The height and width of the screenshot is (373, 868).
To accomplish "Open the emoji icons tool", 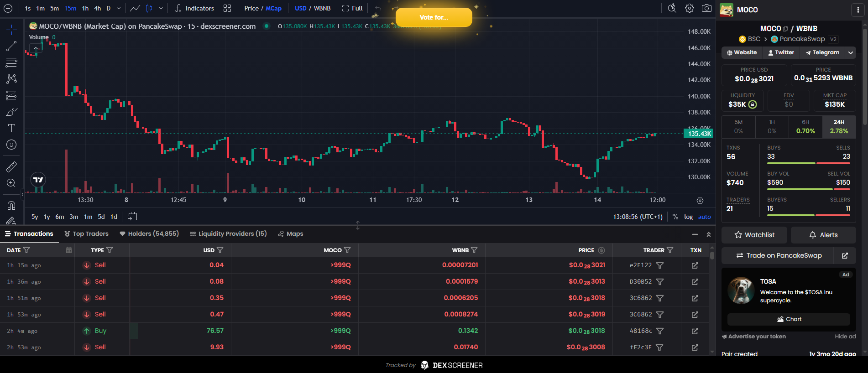I will click(11, 145).
